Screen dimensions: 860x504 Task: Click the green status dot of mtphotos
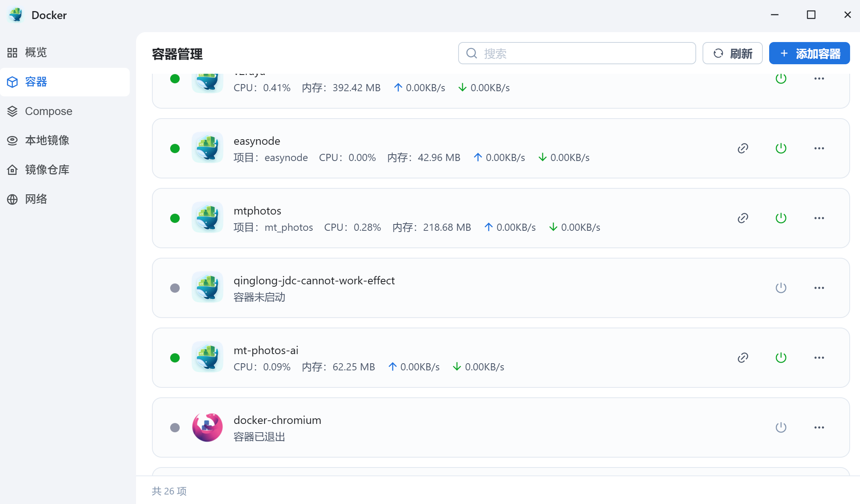click(175, 218)
